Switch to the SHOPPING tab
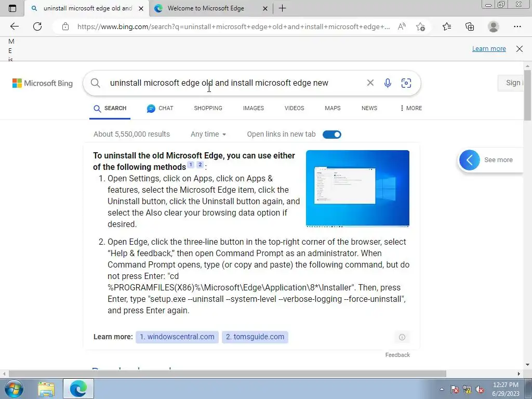Screen dimensions: 532x399 [x=208, y=108]
